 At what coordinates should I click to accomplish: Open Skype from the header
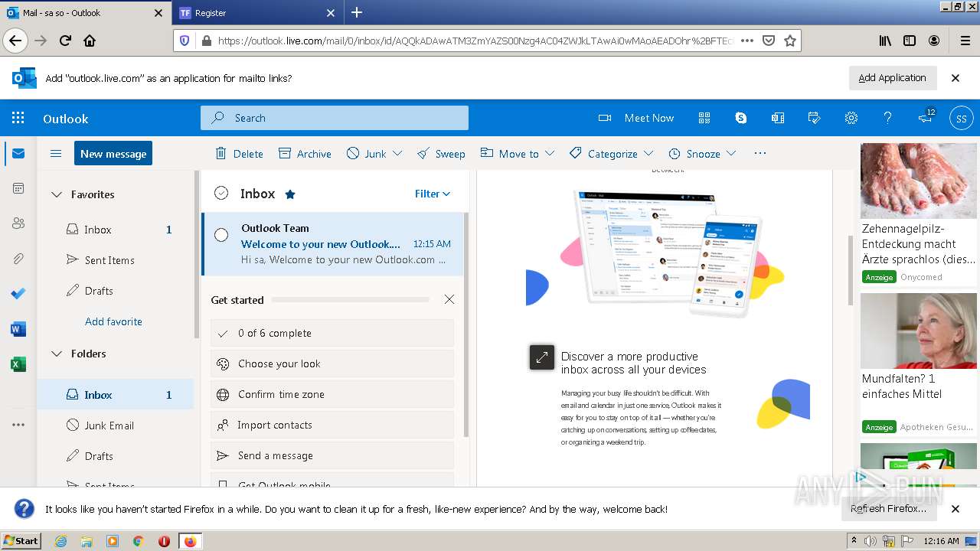point(741,118)
